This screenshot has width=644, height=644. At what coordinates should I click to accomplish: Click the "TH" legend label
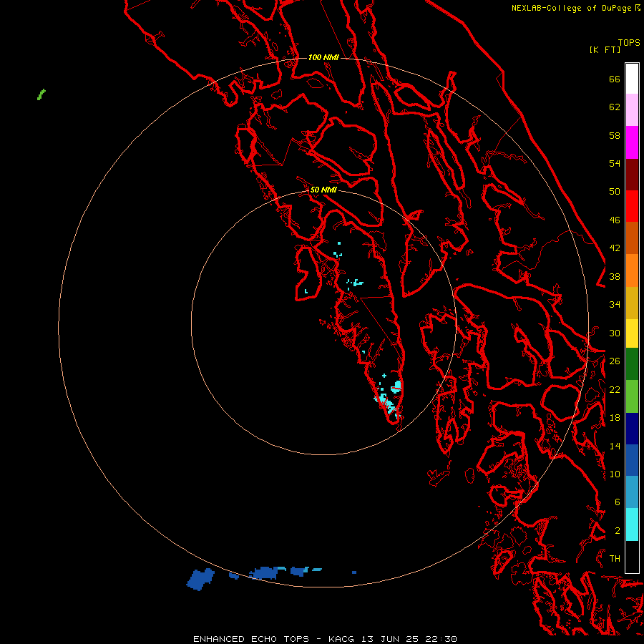pos(615,559)
